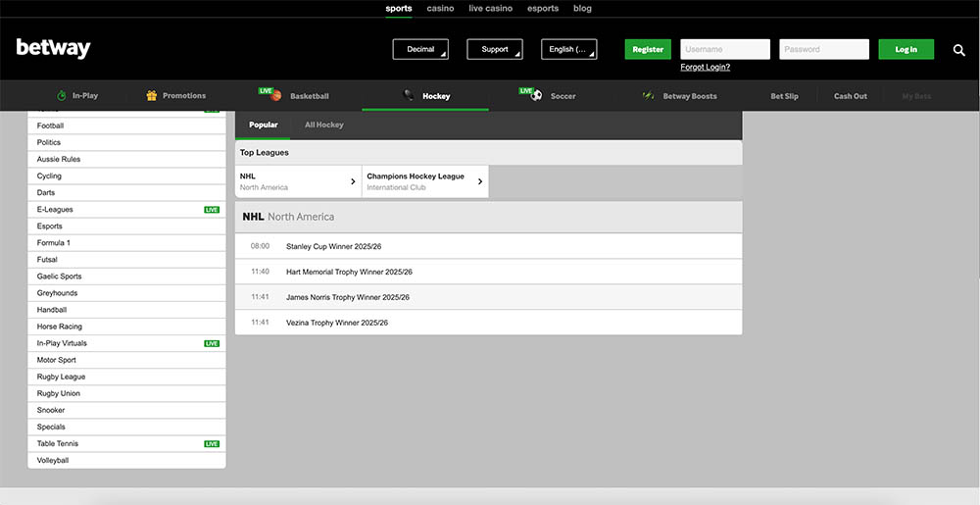Click the Log In button
Screen dimensions: 980x505
tap(906, 49)
